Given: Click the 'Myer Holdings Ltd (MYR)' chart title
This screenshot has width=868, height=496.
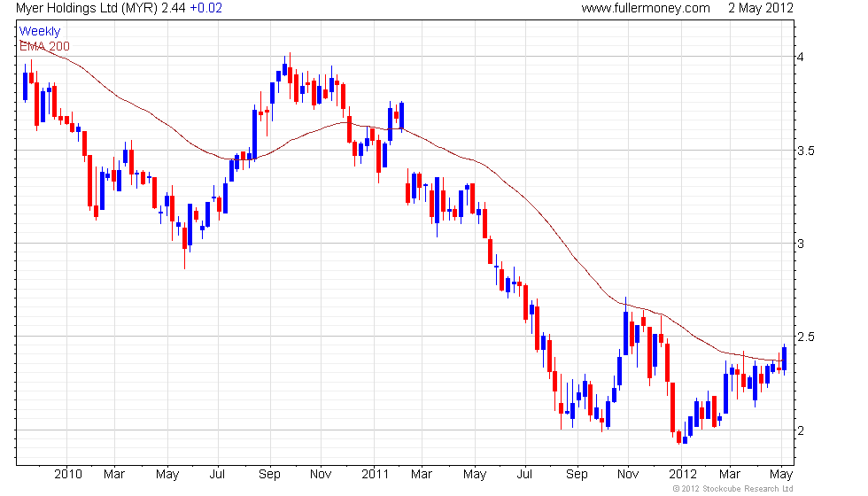Looking at the screenshot, I should [x=87, y=8].
